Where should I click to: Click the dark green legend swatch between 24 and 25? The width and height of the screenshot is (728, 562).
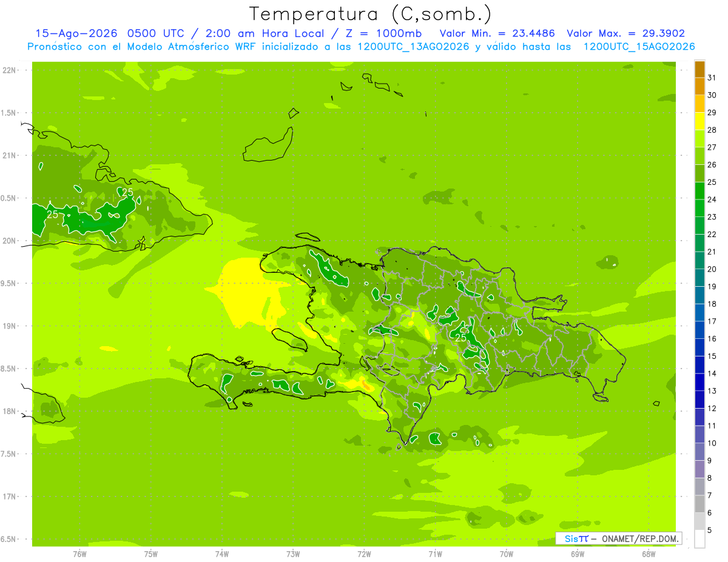(x=699, y=190)
